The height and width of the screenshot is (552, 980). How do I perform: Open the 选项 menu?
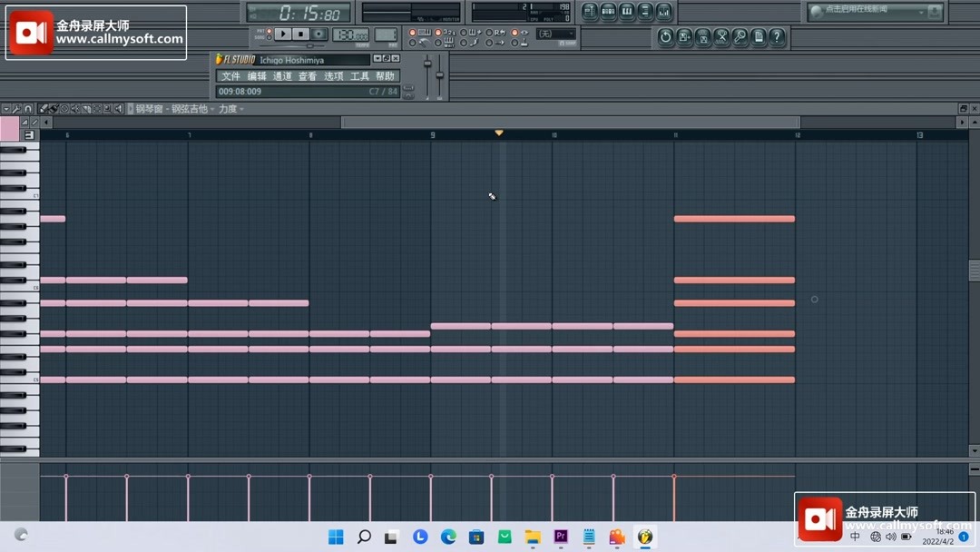point(332,76)
